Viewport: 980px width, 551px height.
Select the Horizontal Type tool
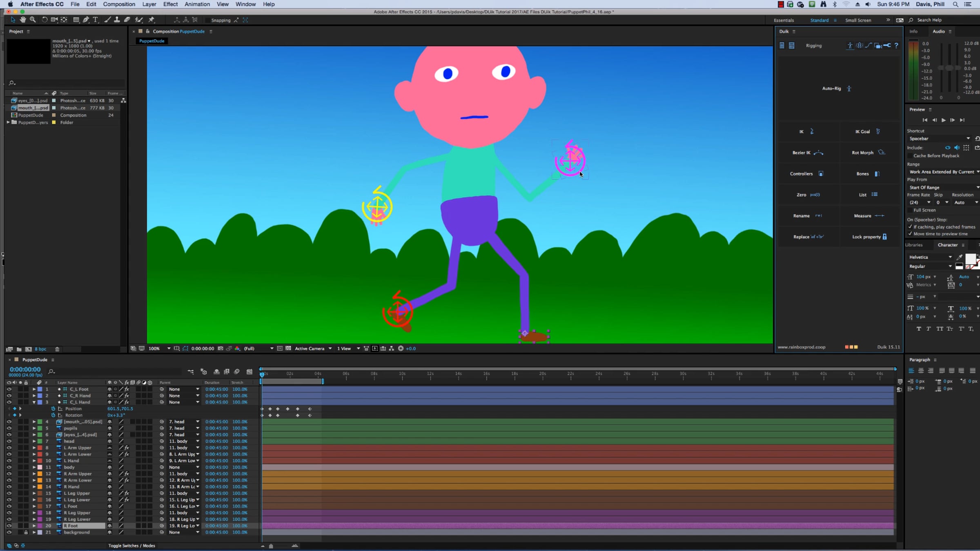[x=96, y=20]
